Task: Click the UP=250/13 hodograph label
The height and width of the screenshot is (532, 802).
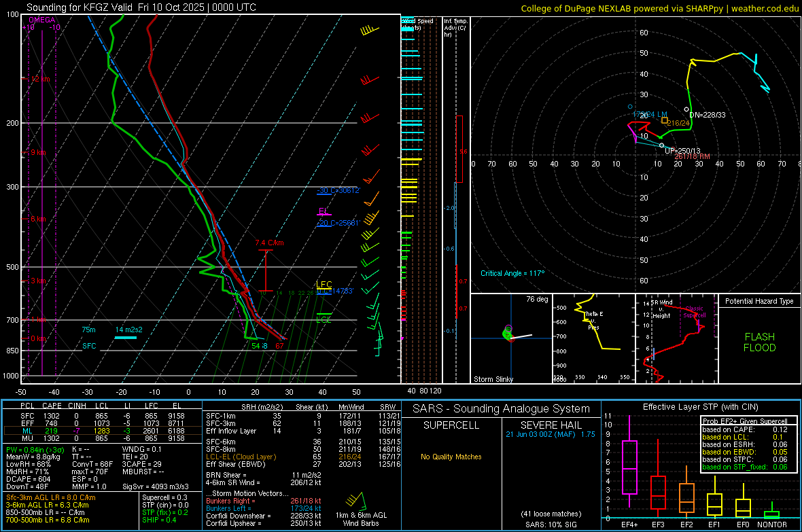Action: coord(682,151)
